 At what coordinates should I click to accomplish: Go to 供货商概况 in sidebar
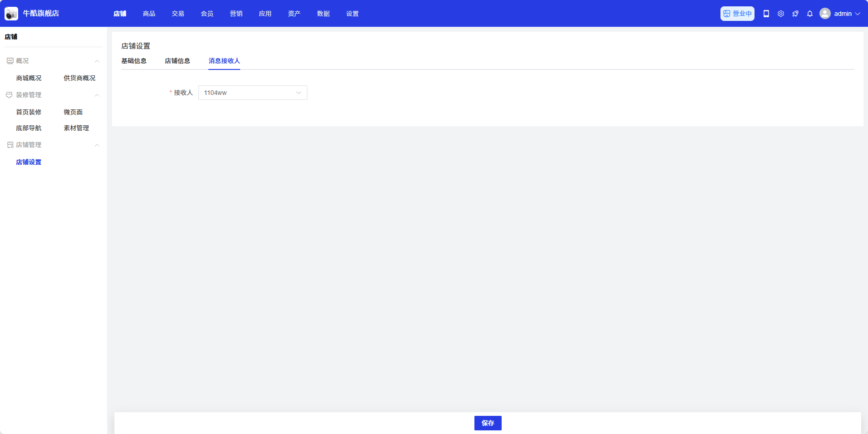(79, 78)
